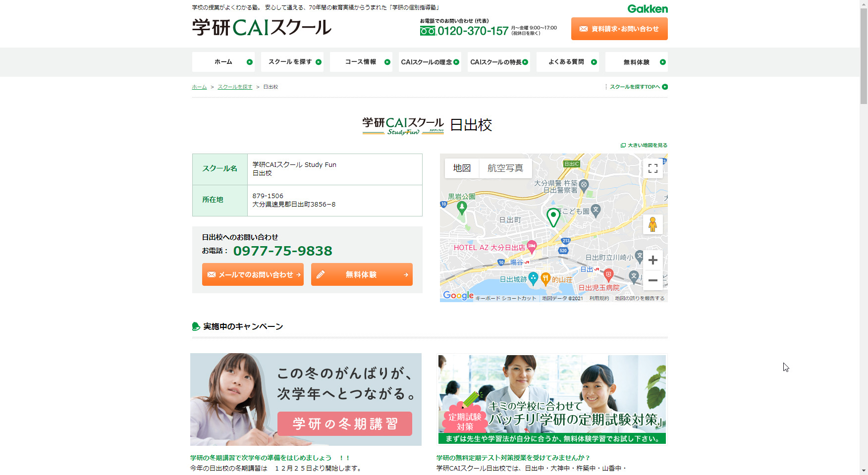Click the vertical page scrollbar thumb
868x475 pixels.
pos(864,56)
